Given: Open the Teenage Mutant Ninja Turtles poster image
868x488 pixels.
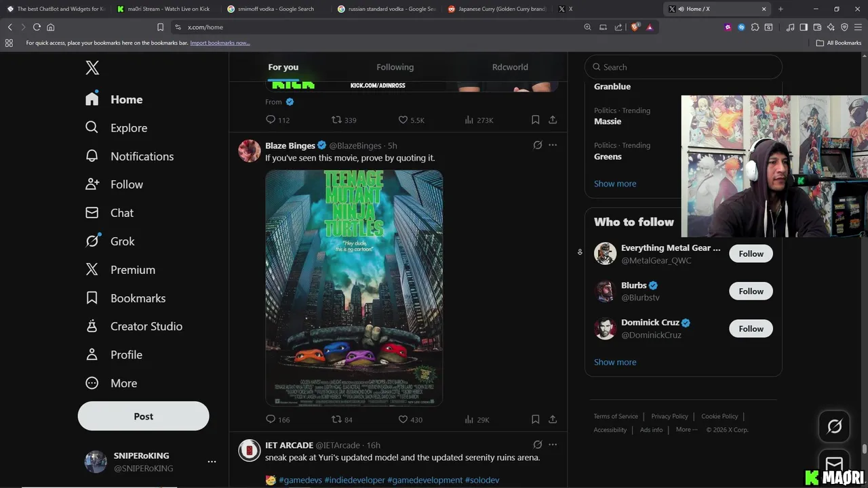Looking at the screenshot, I should tap(354, 287).
